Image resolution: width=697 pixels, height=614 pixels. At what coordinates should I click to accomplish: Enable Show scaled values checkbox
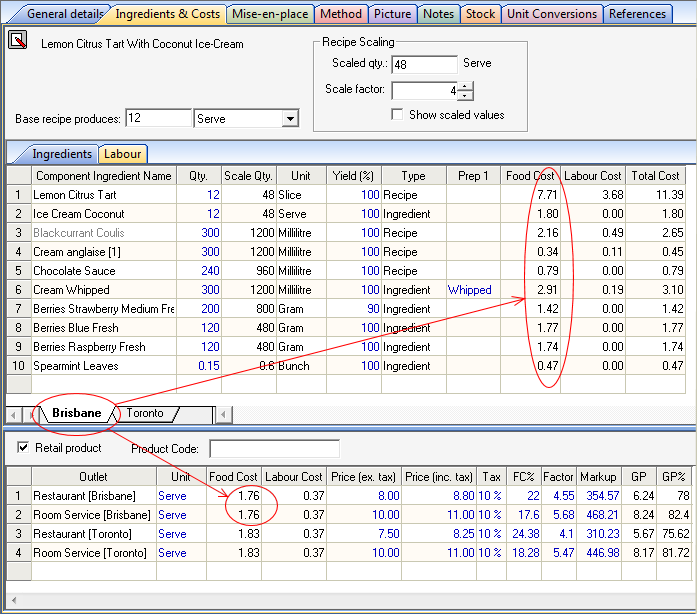(x=398, y=115)
